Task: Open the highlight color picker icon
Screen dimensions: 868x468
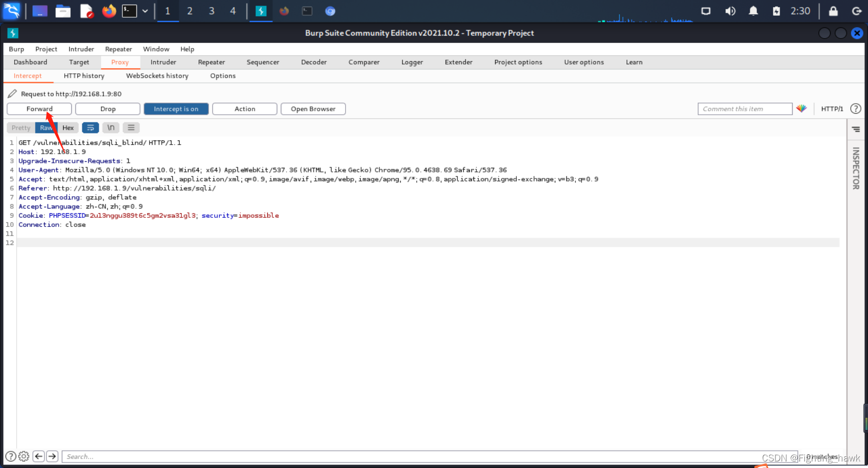Action: 801,109
